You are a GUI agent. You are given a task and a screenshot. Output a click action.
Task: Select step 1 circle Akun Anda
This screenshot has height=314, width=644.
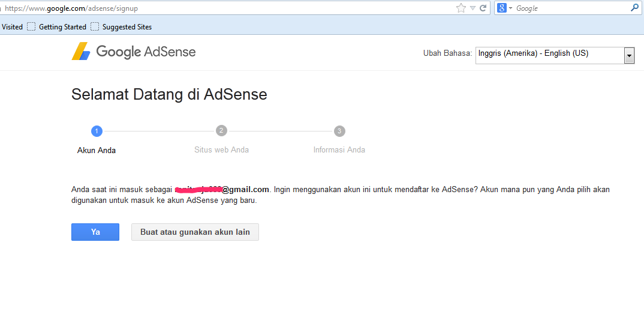click(x=97, y=131)
